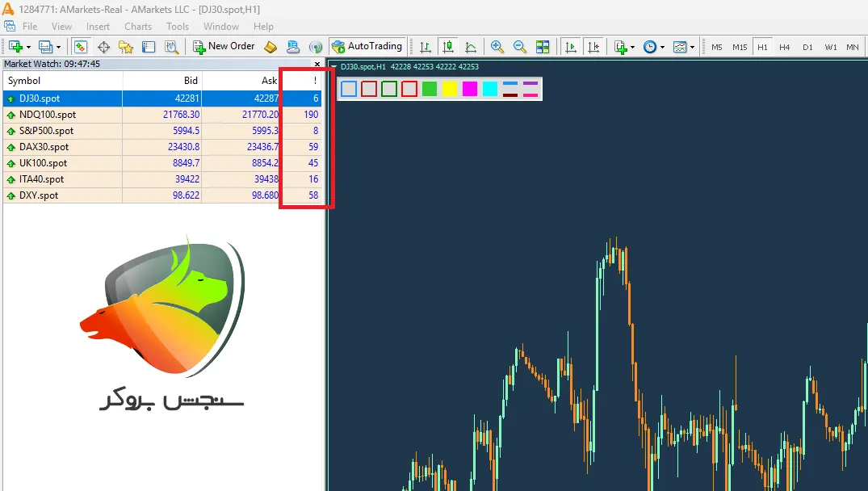This screenshot has width=868, height=491.
Task: Open the Charts menu
Action: (x=138, y=27)
